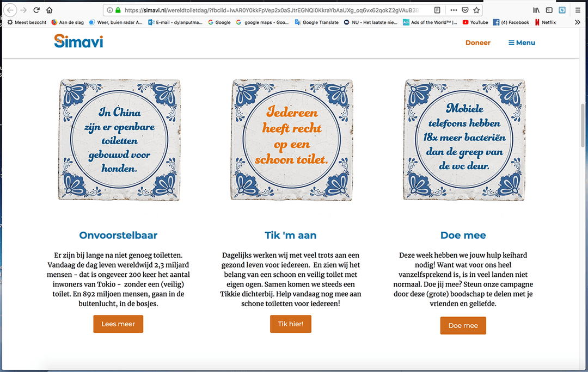
Task: Click the address bar URL field
Action: (272, 10)
